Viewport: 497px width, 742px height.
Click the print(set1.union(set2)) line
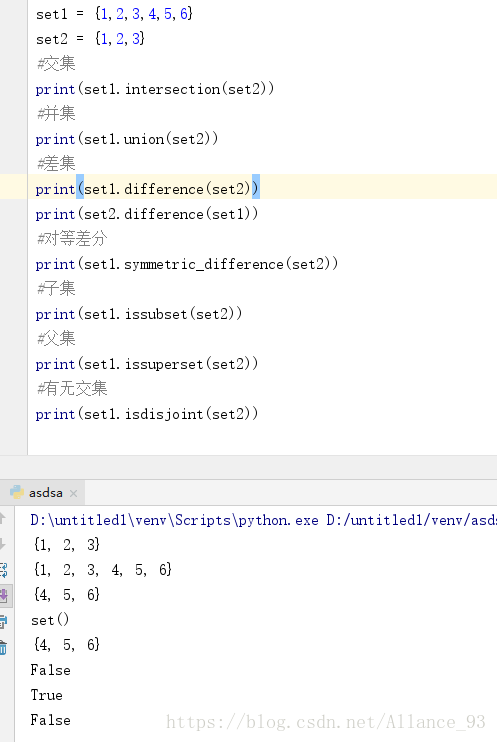point(126,139)
